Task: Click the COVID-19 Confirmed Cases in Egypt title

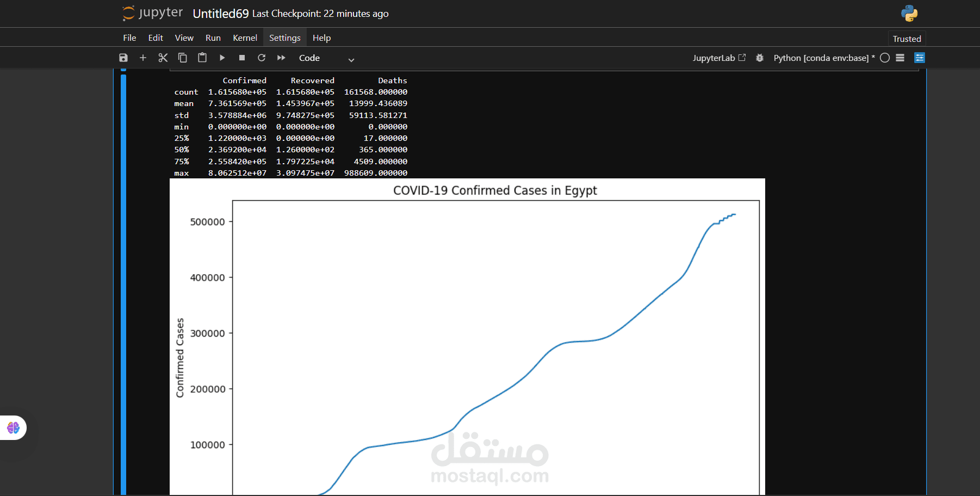Action: [495, 190]
